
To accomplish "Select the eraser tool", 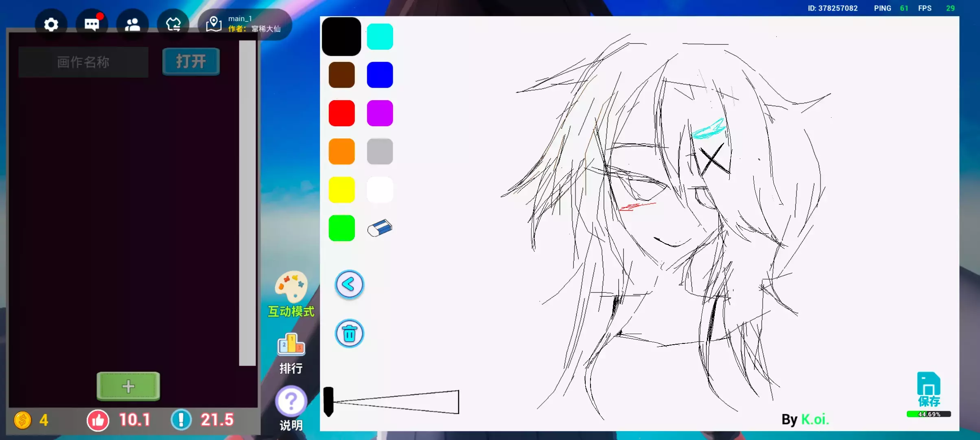I will (x=379, y=228).
